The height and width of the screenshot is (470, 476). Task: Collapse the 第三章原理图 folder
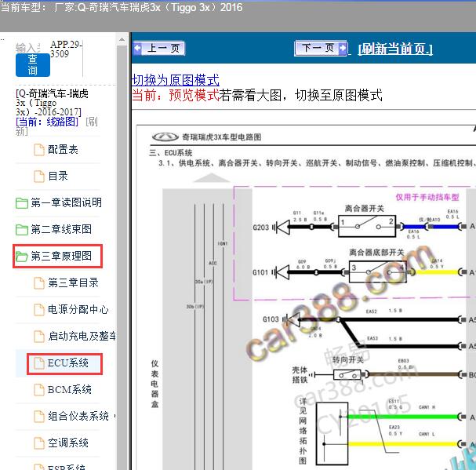(x=61, y=256)
